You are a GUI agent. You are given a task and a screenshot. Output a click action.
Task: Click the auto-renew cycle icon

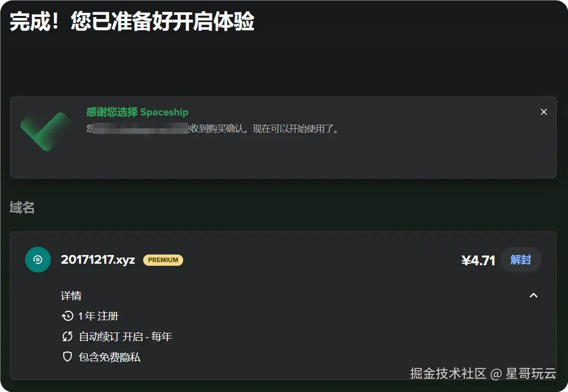point(67,337)
